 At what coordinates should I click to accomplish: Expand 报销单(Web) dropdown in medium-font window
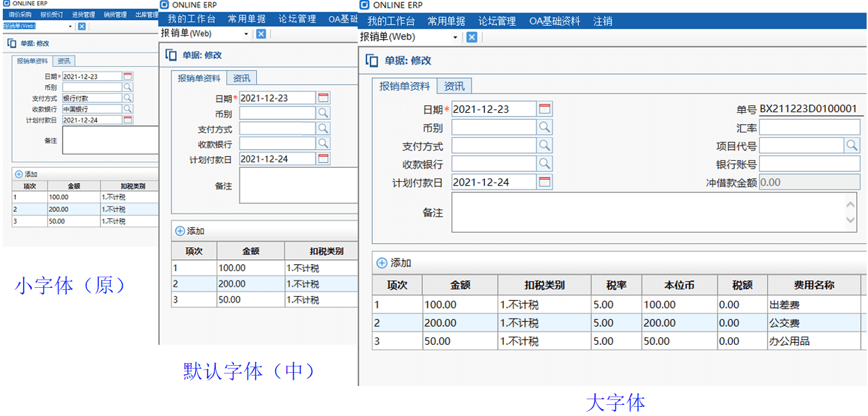pos(246,33)
